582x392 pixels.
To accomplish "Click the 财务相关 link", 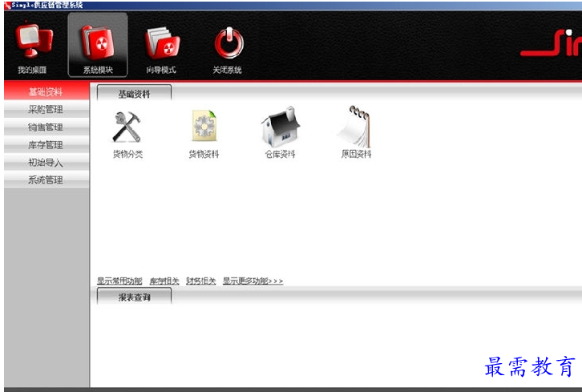I will [x=200, y=281].
